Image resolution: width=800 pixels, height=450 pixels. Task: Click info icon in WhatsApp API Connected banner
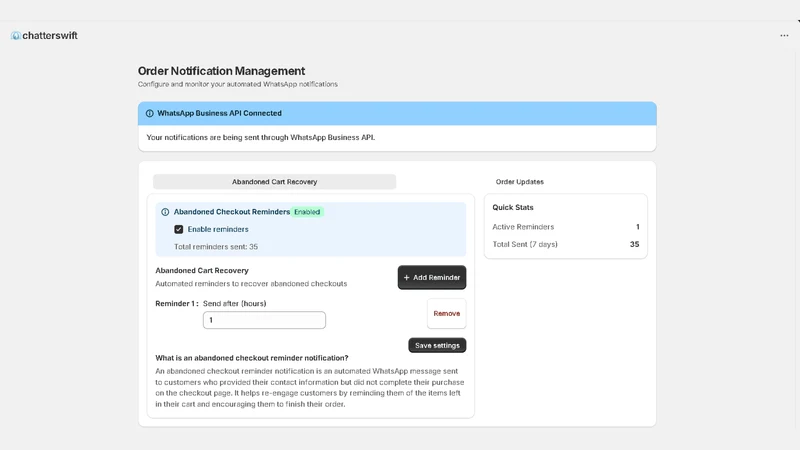point(149,113)
